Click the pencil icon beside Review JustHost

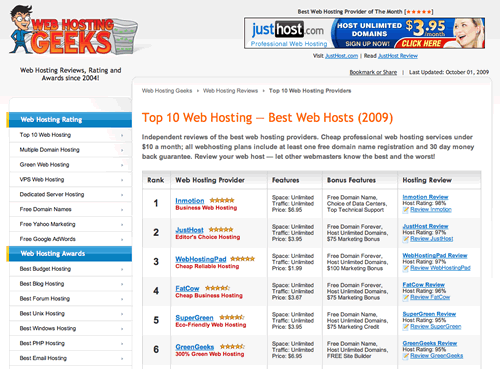click(x=406, y=239)
